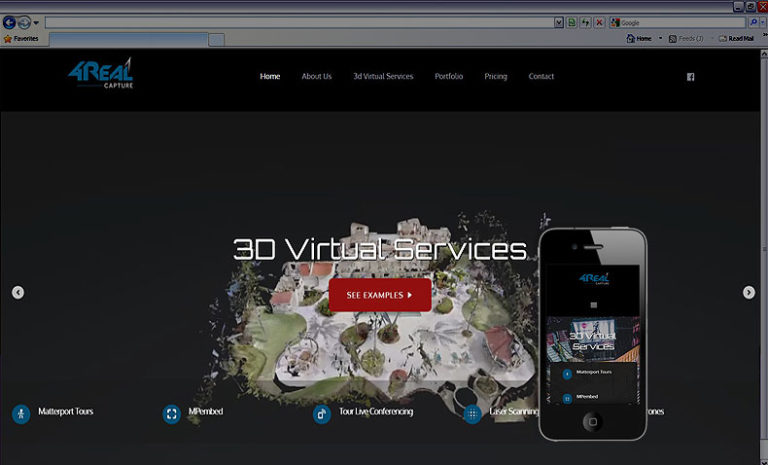Viewport: 768px width, 465px height.
Task: Go to the next slide arrow
Action: pos(749,293)
